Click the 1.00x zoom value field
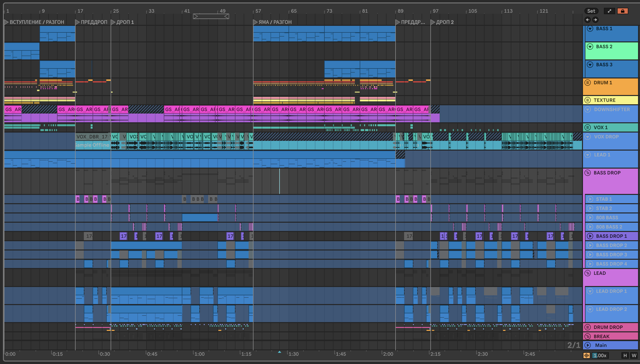 [600, 355]
